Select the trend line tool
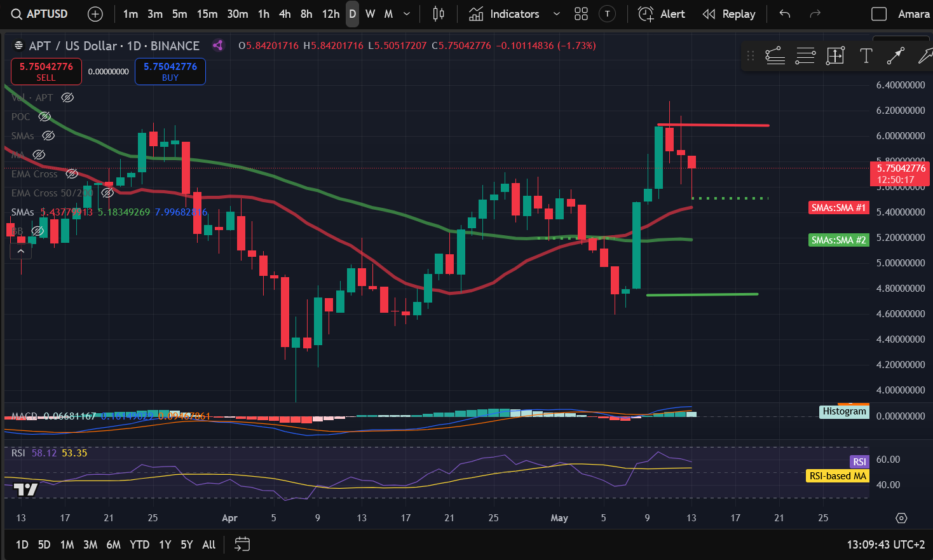The width and height of the screenshot is (933, 560). 896,56
